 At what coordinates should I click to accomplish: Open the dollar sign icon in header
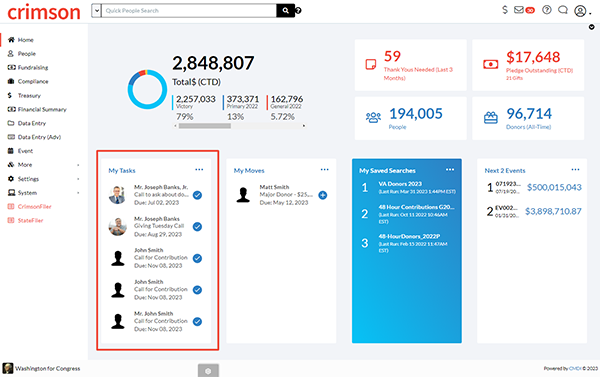click(505, 10)
